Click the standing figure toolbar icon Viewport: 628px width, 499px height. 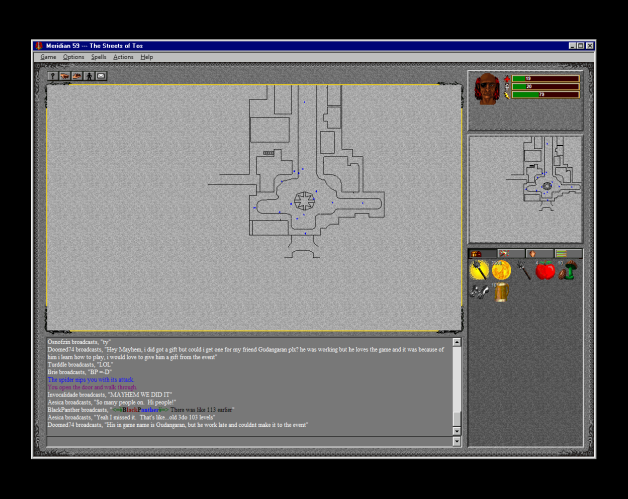pos(89,76)
